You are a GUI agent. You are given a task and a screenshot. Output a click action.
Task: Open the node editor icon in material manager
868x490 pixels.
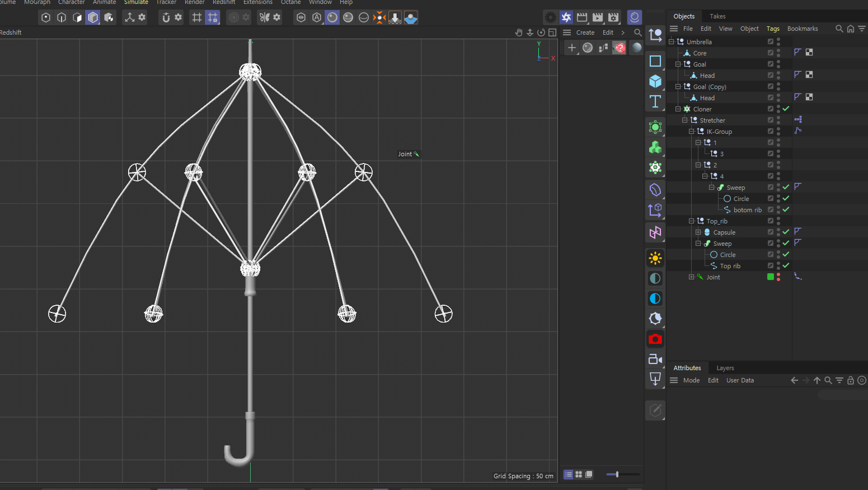603,48
